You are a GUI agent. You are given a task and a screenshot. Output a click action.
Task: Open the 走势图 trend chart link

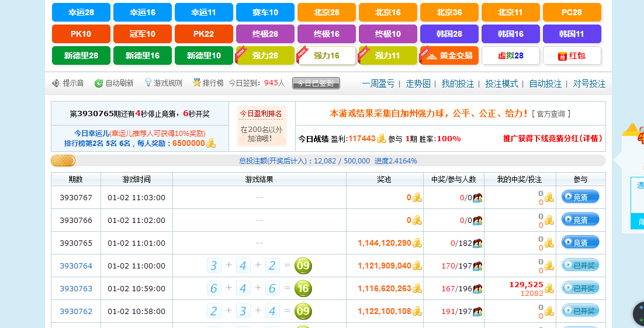click(418, 83)
